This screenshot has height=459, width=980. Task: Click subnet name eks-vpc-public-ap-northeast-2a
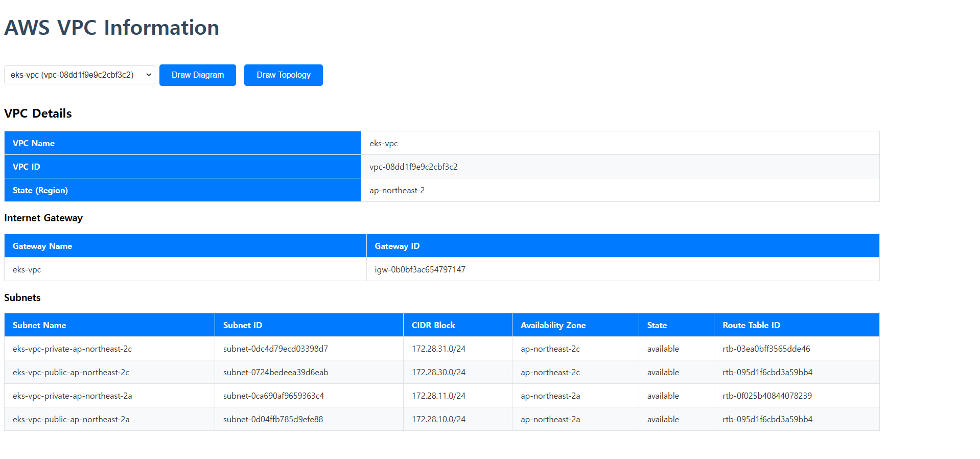pos(71,419)
